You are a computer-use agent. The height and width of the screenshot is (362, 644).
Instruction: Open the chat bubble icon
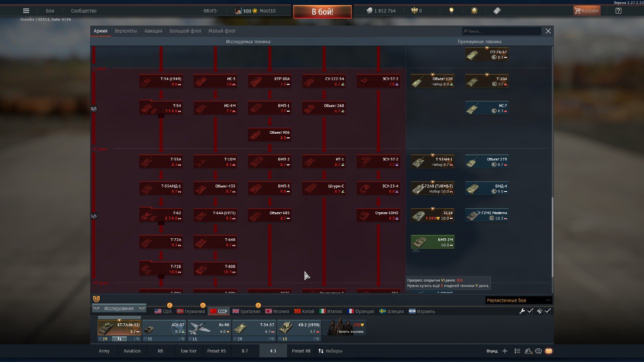538,351
